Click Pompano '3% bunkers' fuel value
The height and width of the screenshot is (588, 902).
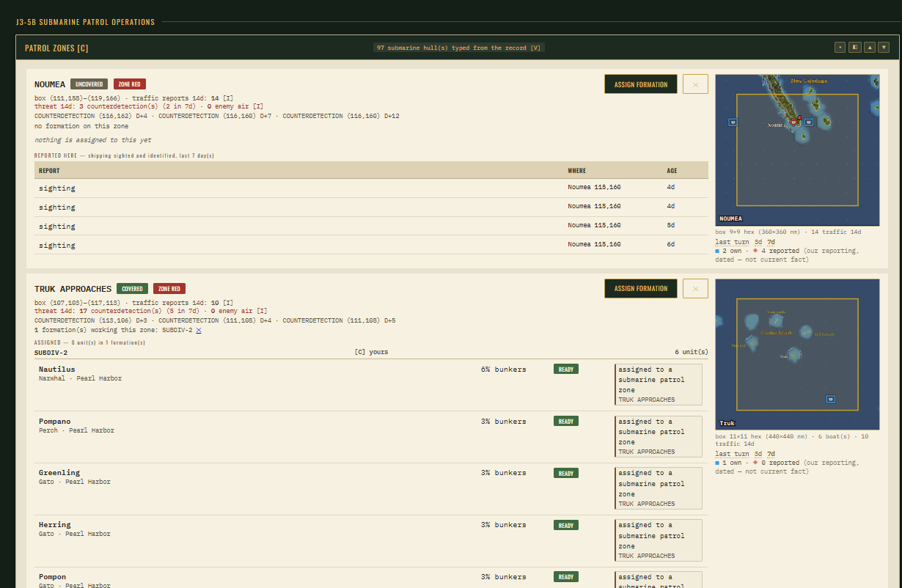pos(503,422)
